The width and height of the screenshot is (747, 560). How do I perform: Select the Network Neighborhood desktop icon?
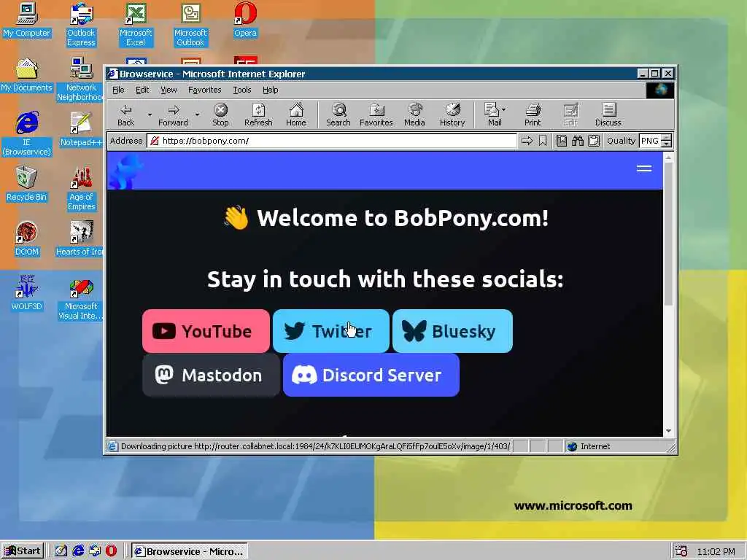tap(80, 79)
